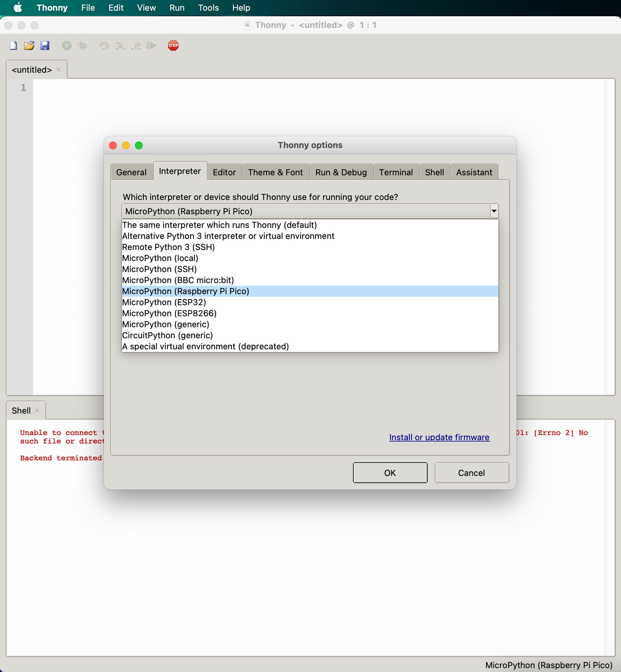Select Remote Python 3 (SSH)
This screenshot has width=621, height=672.
[x=310, y=247]
